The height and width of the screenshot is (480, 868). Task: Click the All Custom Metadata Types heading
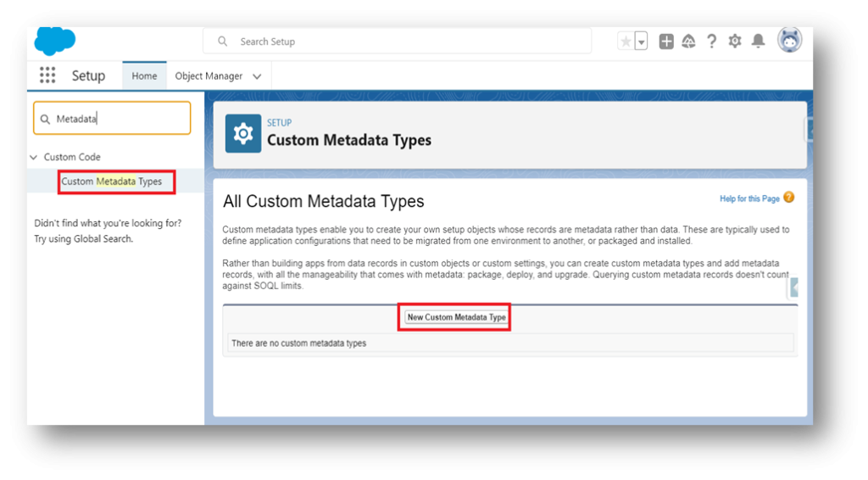tap(323, 202)
